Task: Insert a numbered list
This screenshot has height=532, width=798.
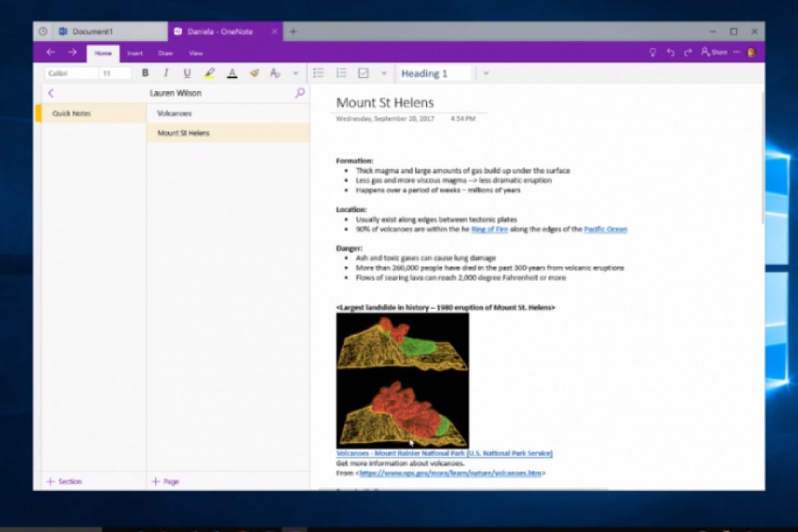Action: pos(341,73)
